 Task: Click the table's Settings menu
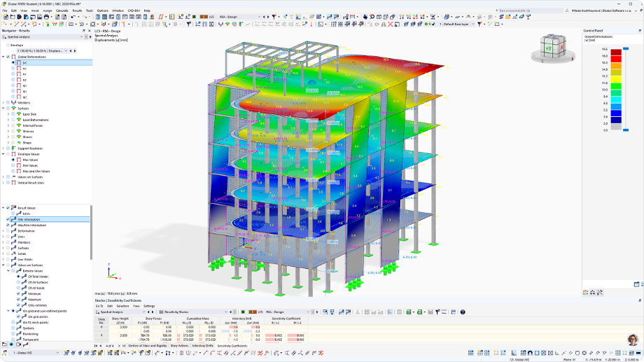149,306
